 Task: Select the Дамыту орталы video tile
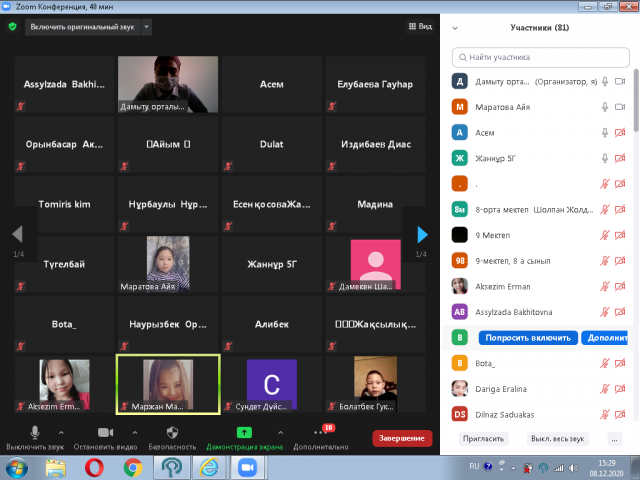click(x=168, y=84)
